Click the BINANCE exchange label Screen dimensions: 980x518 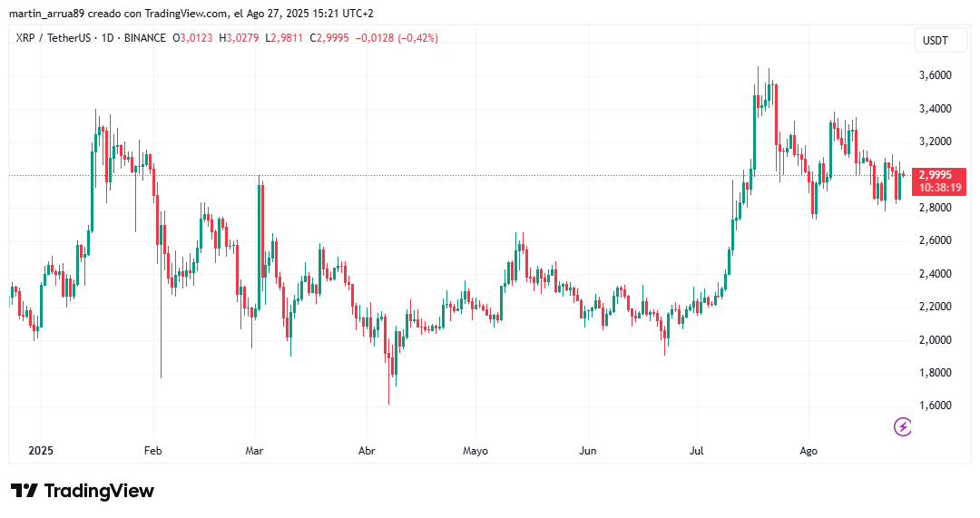pos(145,38)
